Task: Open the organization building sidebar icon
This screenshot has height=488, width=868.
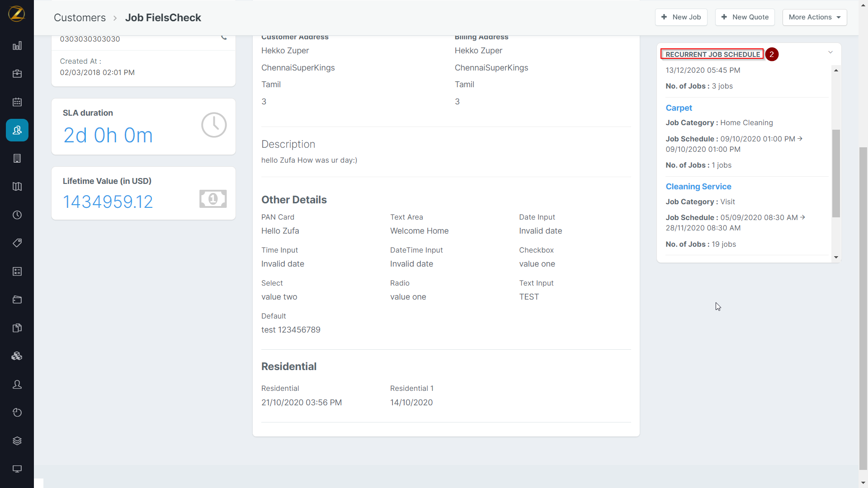Action: [17, 159]
